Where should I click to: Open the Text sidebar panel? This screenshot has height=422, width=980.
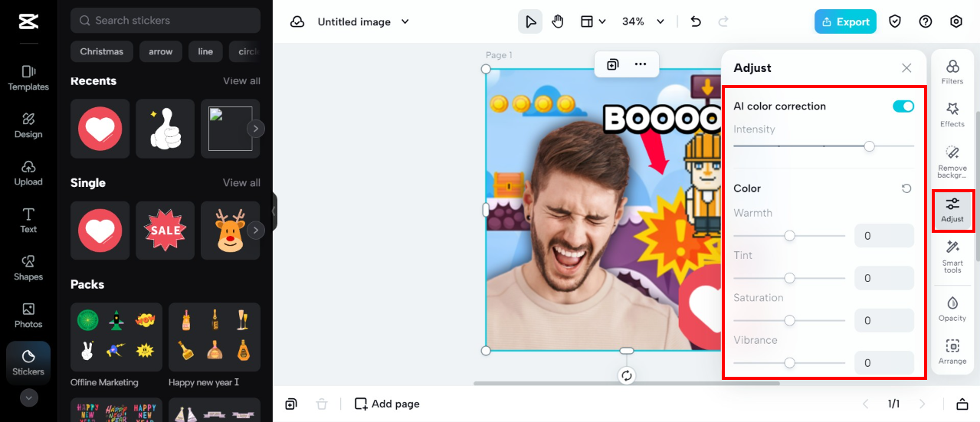pos(28,221)
